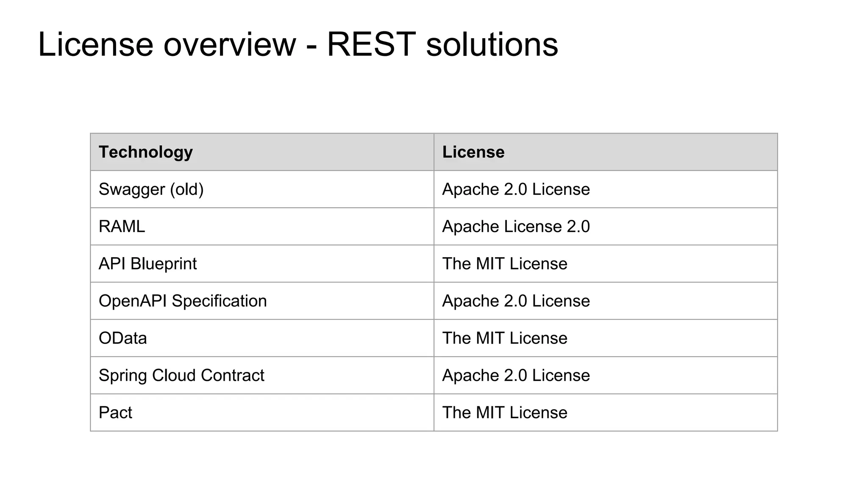Select the "License" table column header

click(473, 152)
